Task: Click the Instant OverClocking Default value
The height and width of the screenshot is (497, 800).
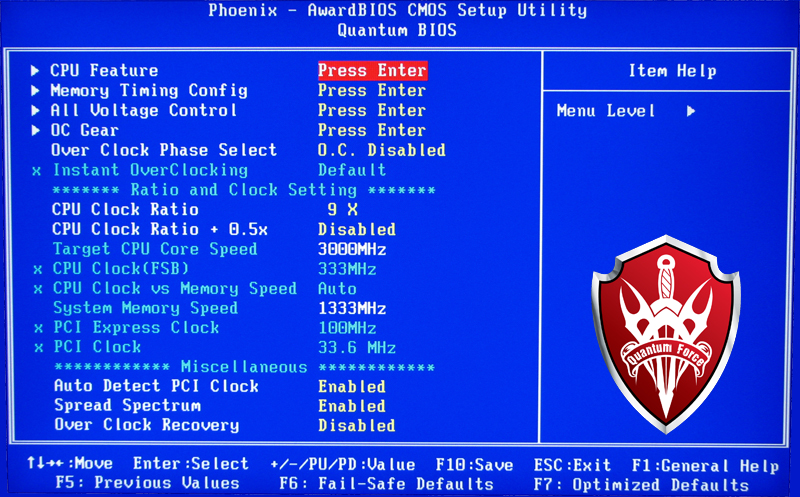Action: [352, 170]
